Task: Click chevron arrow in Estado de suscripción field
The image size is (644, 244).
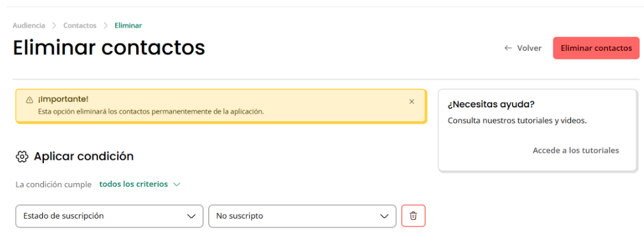Action: [x=192, y=216]
